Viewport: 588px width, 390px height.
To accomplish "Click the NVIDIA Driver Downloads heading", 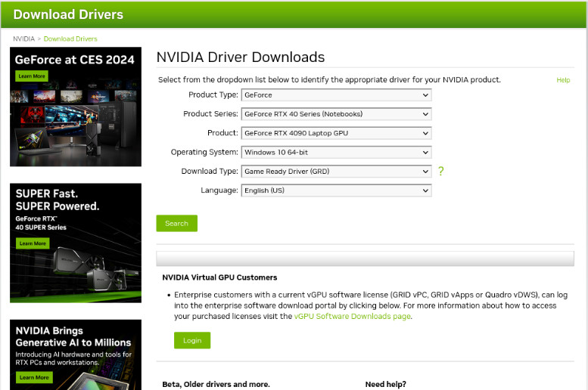I will click(x=241, y=57).
